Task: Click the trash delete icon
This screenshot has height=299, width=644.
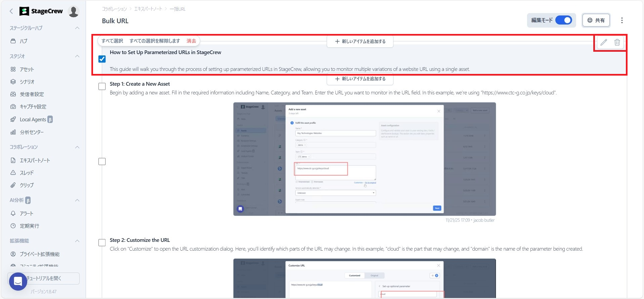Action: 617,42
